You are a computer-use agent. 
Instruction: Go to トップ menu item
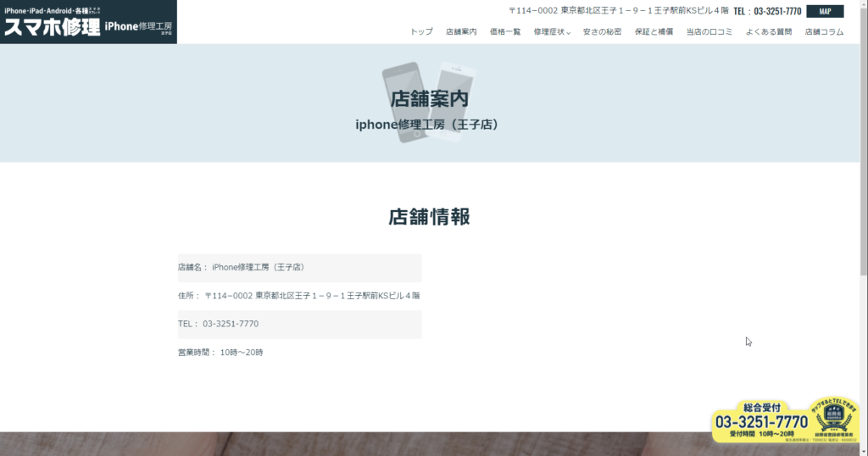click(x=421, y=32)
